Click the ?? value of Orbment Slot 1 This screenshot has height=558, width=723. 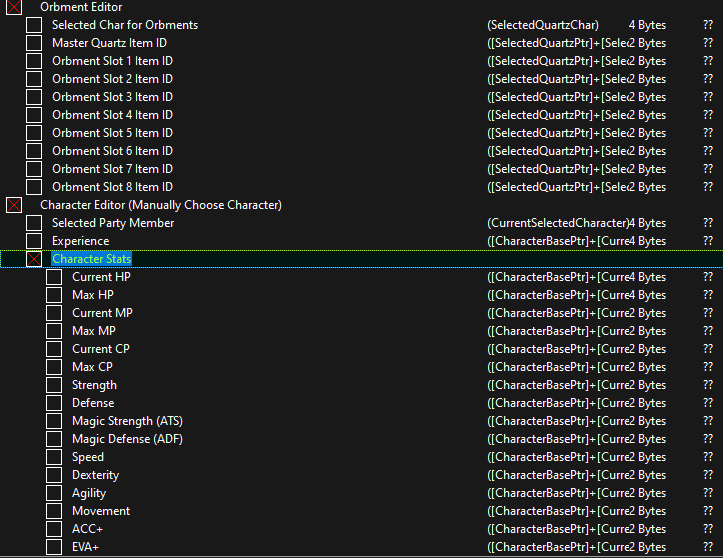(x=708, y=61)
